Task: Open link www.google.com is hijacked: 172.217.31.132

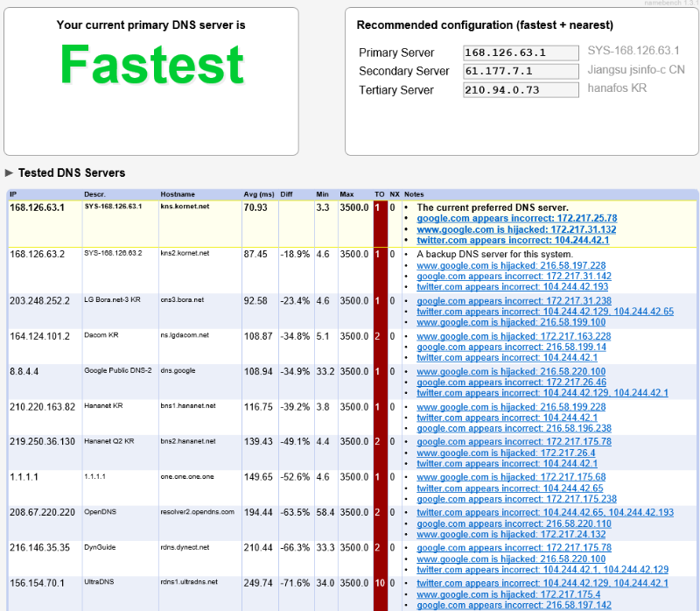Action: (x=516, y=229)
